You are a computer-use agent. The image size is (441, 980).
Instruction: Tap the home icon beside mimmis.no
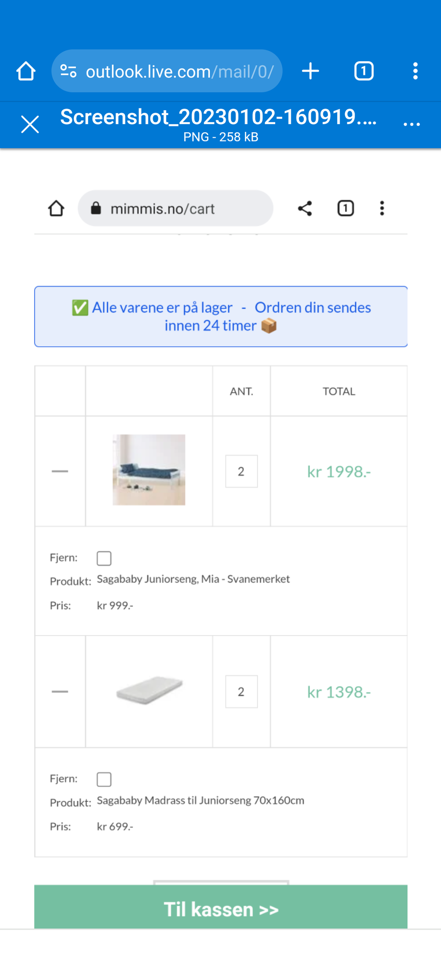56,209
